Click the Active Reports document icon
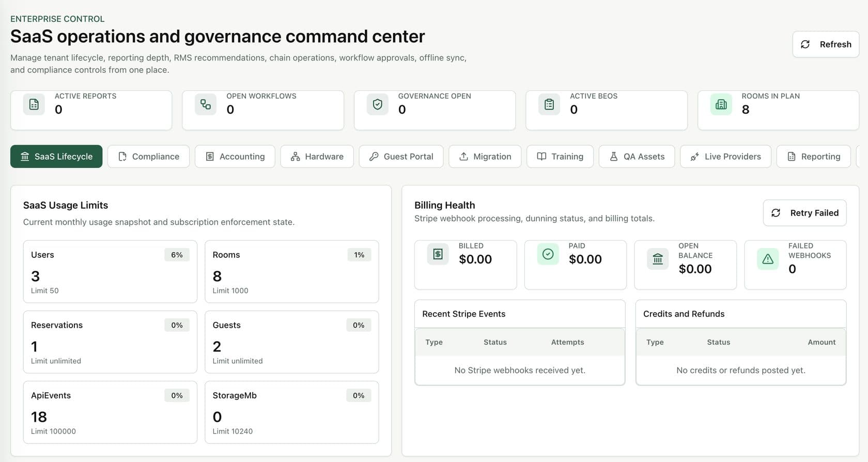The image size is (868, 462). pyautogui.click(x=34, y=104)
